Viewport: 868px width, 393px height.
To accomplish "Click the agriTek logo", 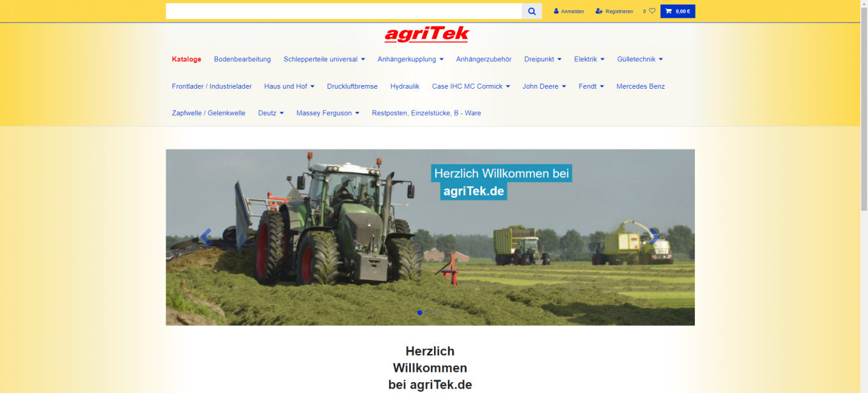I will coord(427,35).
